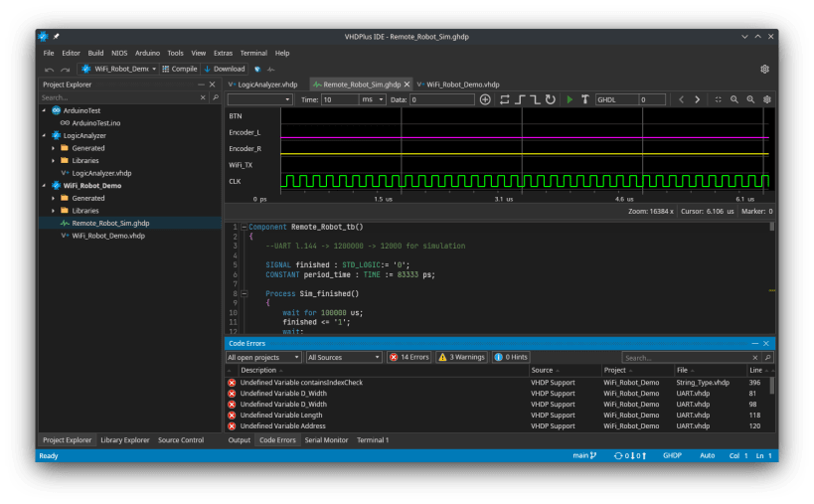Toggle the 14 Errors filter

(x=408, y=357)
